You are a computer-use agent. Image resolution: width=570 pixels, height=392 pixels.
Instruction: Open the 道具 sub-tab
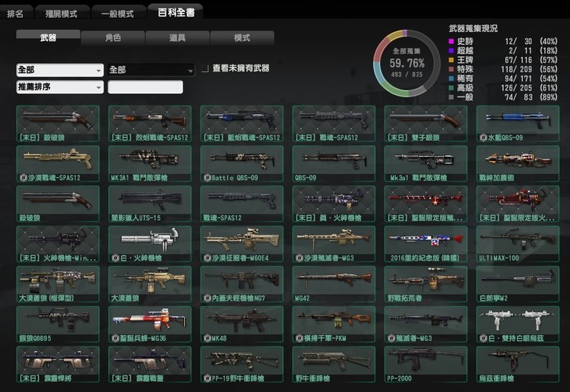177,38
